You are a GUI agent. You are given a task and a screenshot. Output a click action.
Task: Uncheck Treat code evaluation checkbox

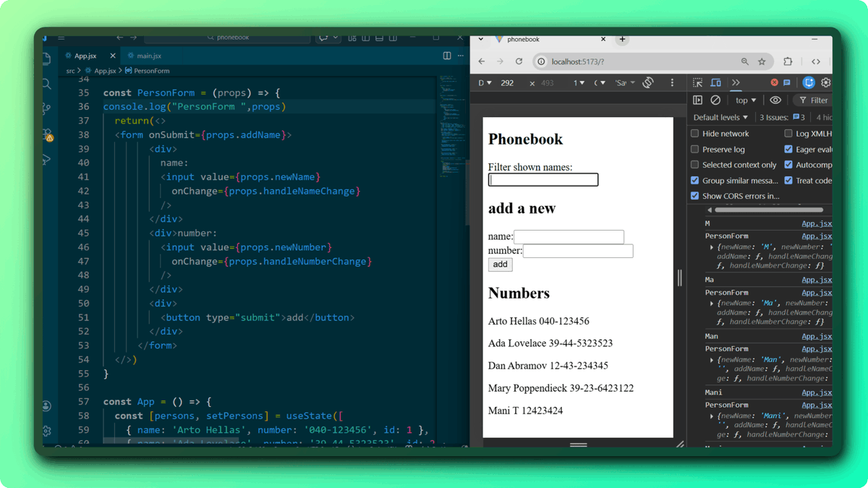coord(788,181)
